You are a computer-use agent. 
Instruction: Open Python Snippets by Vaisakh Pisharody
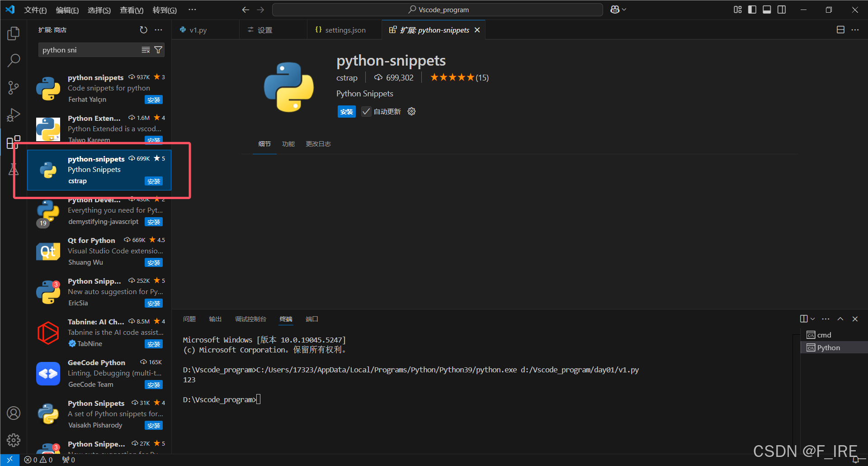tap(99, 414)
